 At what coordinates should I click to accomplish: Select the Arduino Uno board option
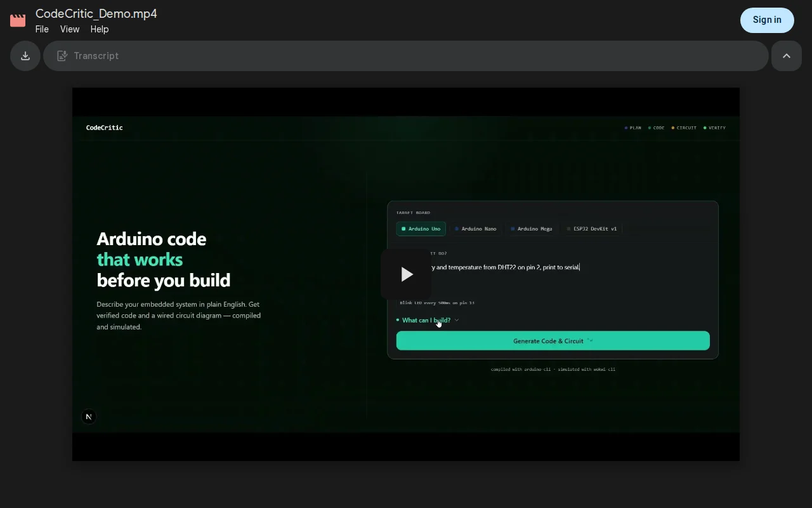coord(421,229)
